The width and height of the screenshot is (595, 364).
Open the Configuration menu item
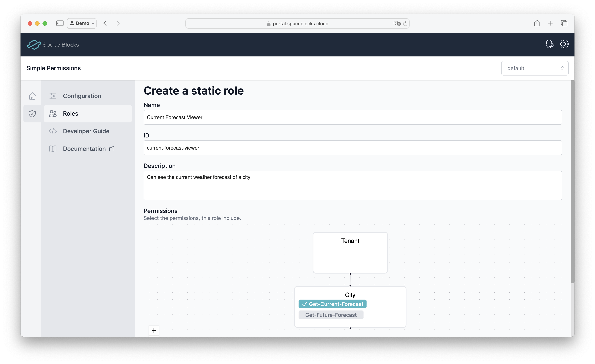(82, 96)
